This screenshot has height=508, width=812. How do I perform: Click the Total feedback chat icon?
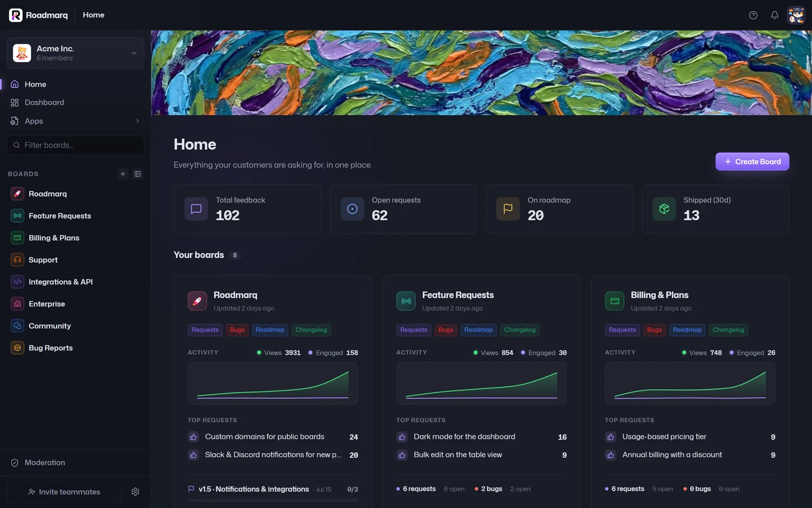pyautogui.click(x=196, y=209)
